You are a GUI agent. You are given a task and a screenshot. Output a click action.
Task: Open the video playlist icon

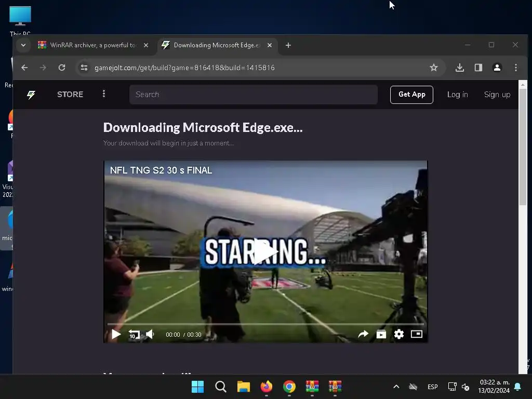tap(381, 334)
